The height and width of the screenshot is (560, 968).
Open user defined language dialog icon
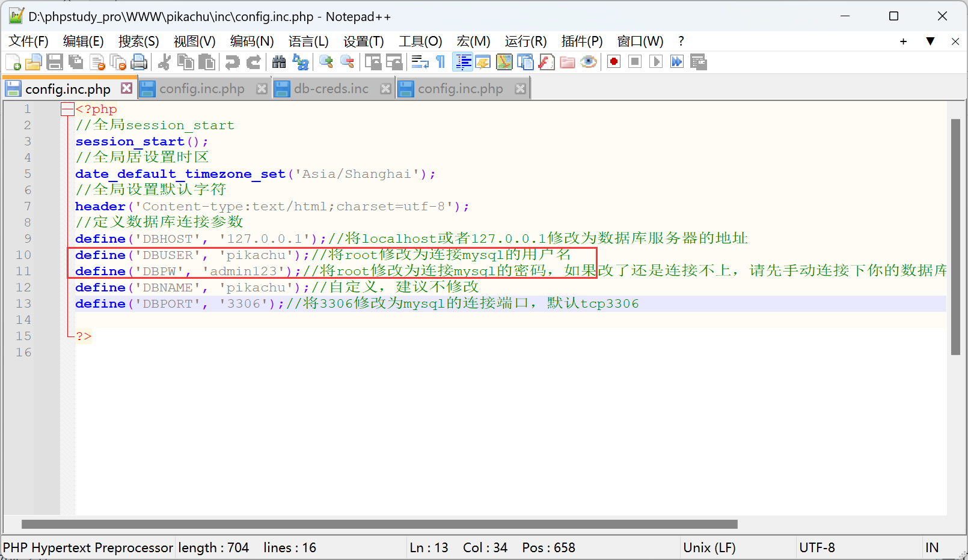(x=483, y=62)
